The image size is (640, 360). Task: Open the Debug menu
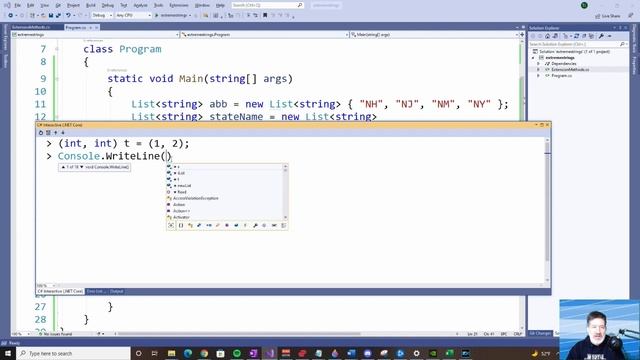[108, 5]
